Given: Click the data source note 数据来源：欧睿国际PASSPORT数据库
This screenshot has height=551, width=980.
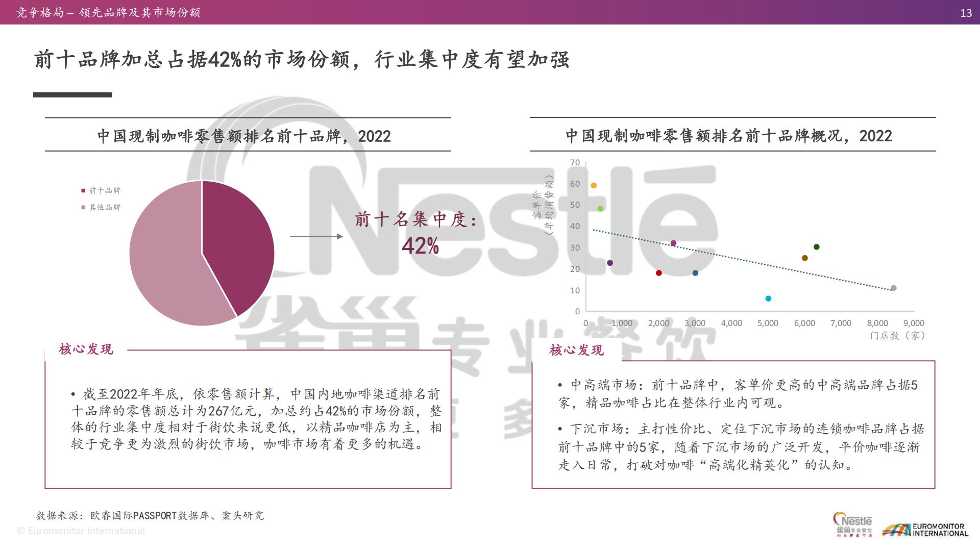Looking at the screenshot, I should pyautogui.click(x=150, y=515).
